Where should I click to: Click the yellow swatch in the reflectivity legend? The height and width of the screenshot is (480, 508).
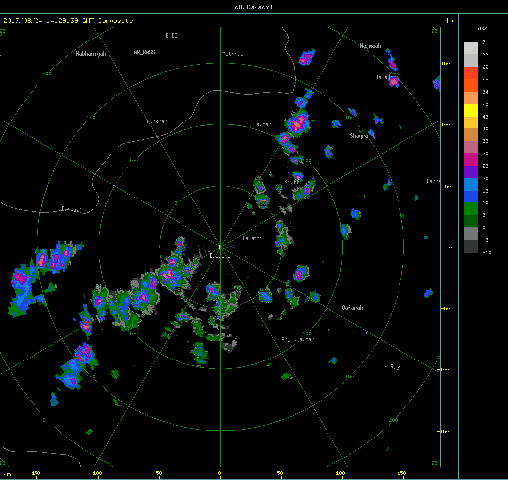click(x=471, y=110)
